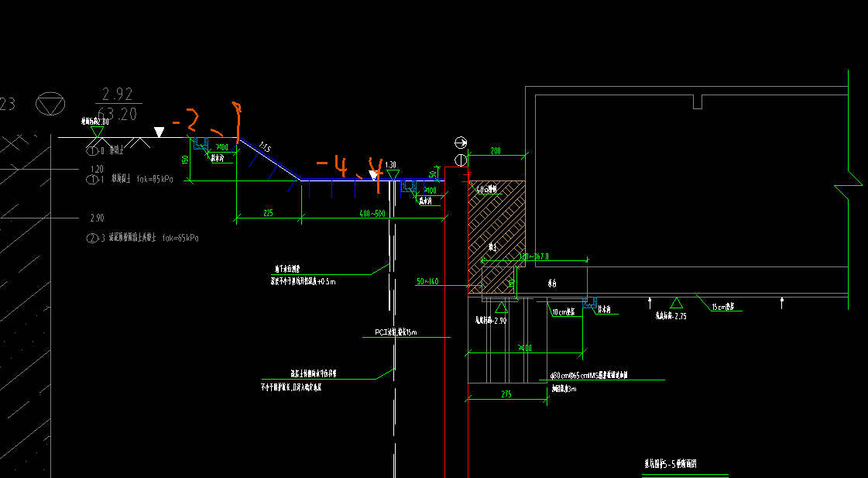
Task: Select the 1.30 elevation marker text
Action: pyautogui.click(x=390, y=165)
